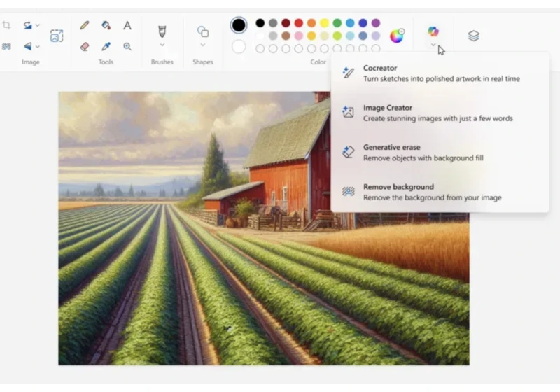Image resolution: width=560 pixels, height=392 pixels.
Task: Click the Shapes group label
Action: click(x=203, y=62)
